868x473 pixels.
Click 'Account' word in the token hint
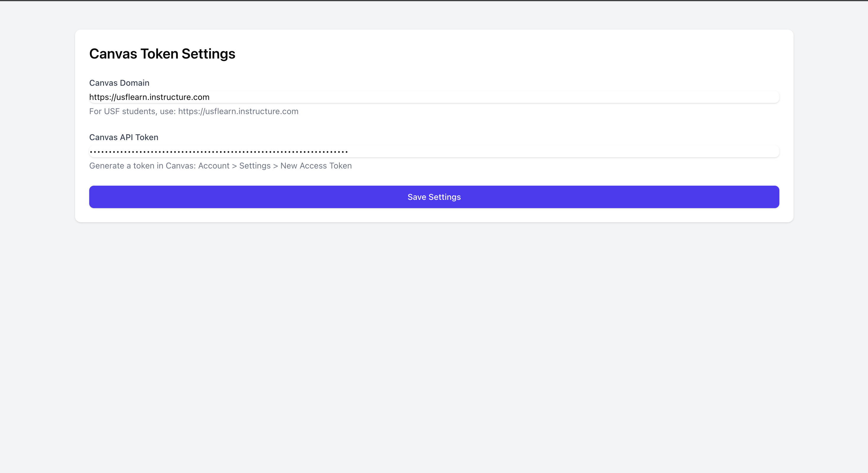coord(214,166)
